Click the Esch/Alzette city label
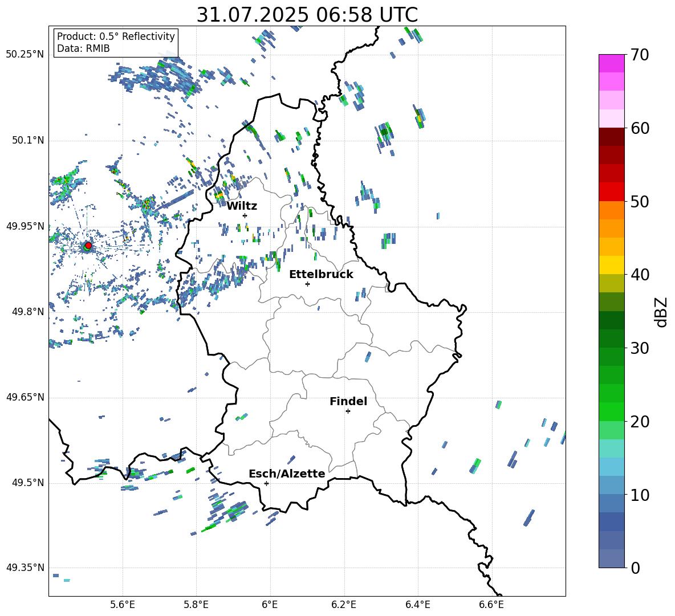675x616 pixels. point(287,474)
